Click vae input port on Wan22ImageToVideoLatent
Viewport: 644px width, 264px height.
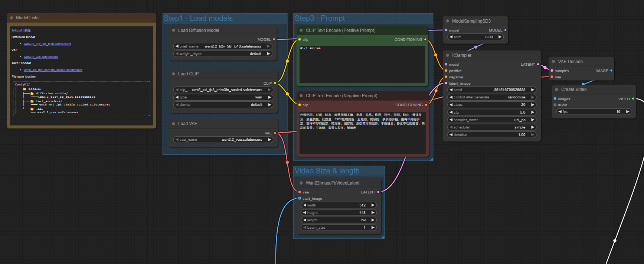pyautogui.click(x=300, y=192)
